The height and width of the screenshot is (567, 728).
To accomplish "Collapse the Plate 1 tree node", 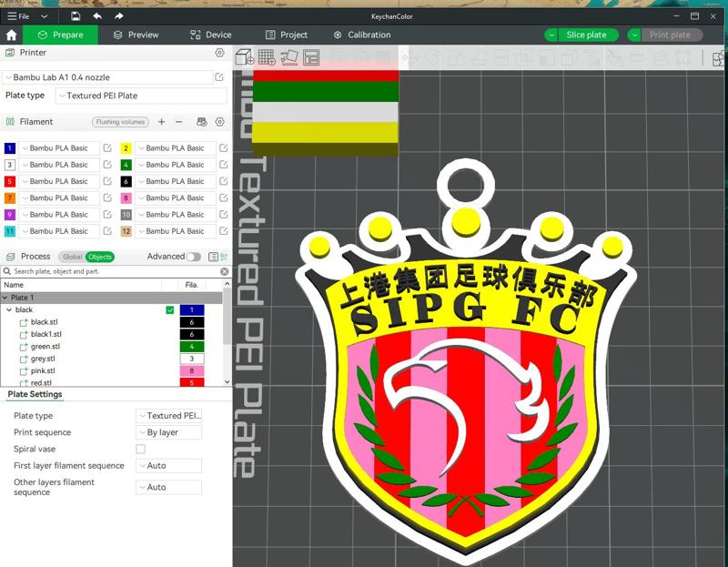I will 5,298.
